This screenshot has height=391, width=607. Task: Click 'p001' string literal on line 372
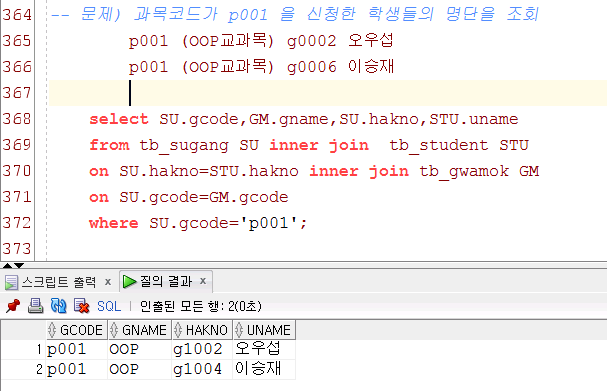[269, 223]
